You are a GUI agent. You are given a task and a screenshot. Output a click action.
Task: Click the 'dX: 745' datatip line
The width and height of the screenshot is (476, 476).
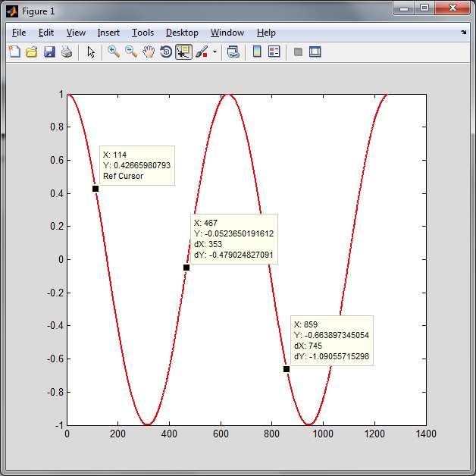point(308,346)
